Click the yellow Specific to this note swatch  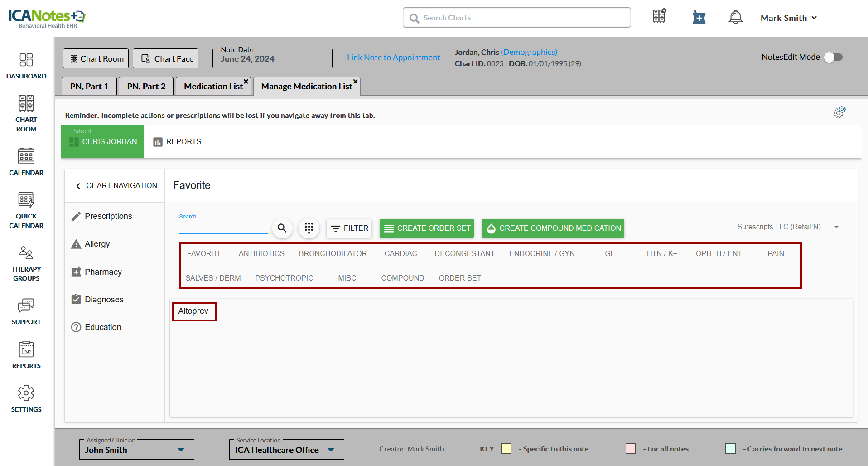pos(506,449)
